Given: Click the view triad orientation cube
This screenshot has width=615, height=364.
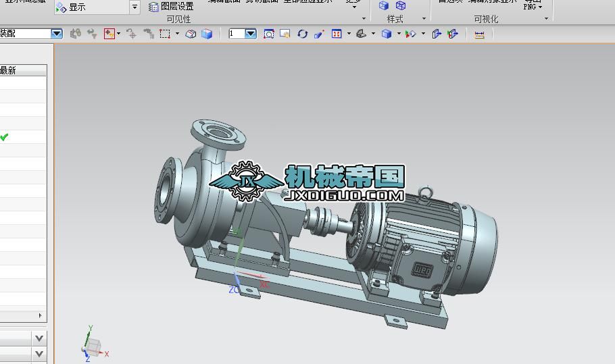Looking at the screenshot, I should coord(93,346).
